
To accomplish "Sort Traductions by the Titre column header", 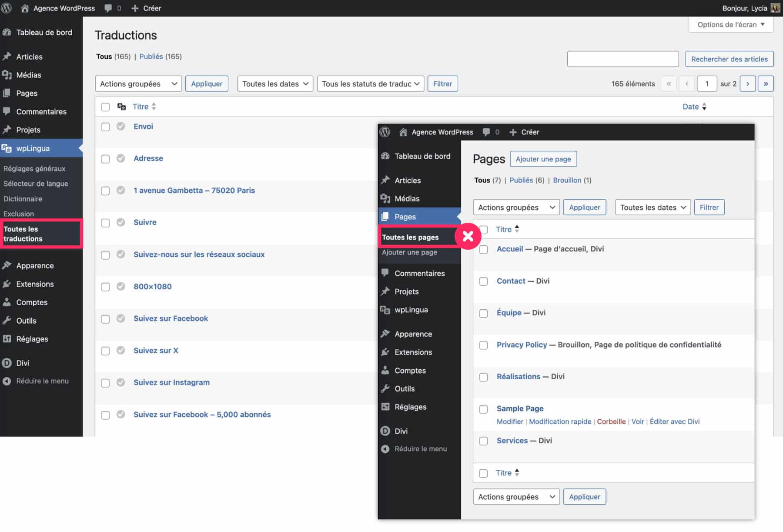I will 144,107.
